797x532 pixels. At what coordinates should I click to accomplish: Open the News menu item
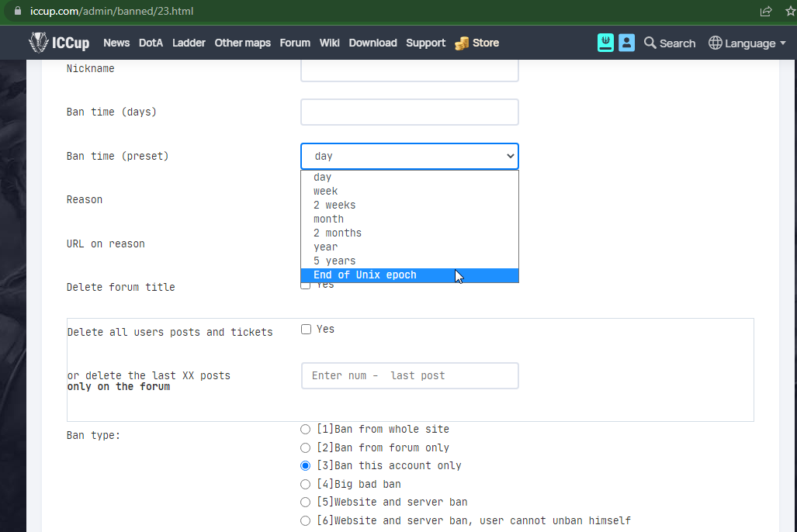click(116, 43)
